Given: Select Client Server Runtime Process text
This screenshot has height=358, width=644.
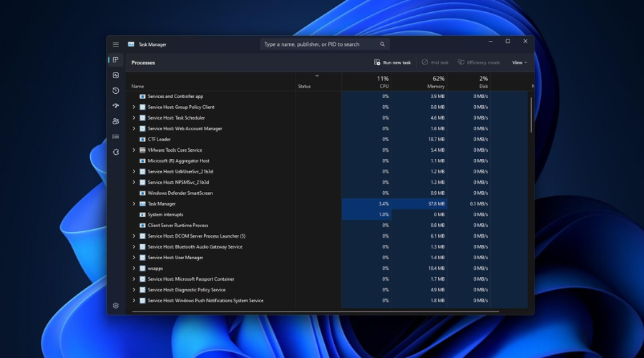Looking at the screenshot, I should [x=178, y=226].
